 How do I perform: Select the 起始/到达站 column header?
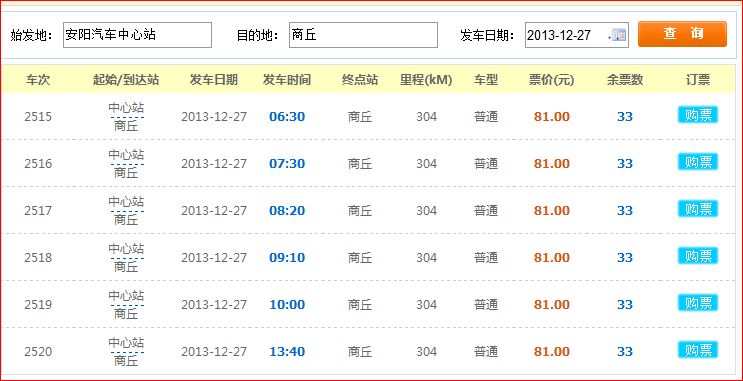pyautogui.click(x=126, y=80)
